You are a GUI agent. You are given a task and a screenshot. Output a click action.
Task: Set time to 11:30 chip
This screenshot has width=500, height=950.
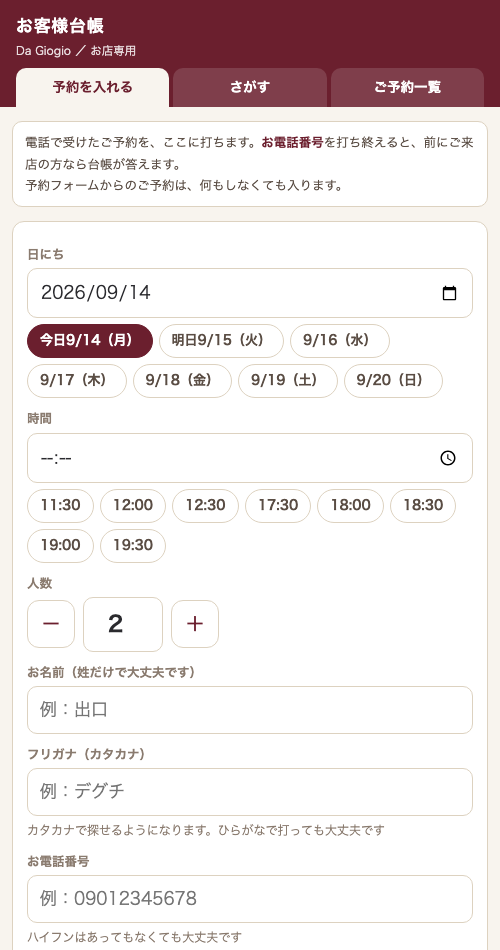pos(61,505)
